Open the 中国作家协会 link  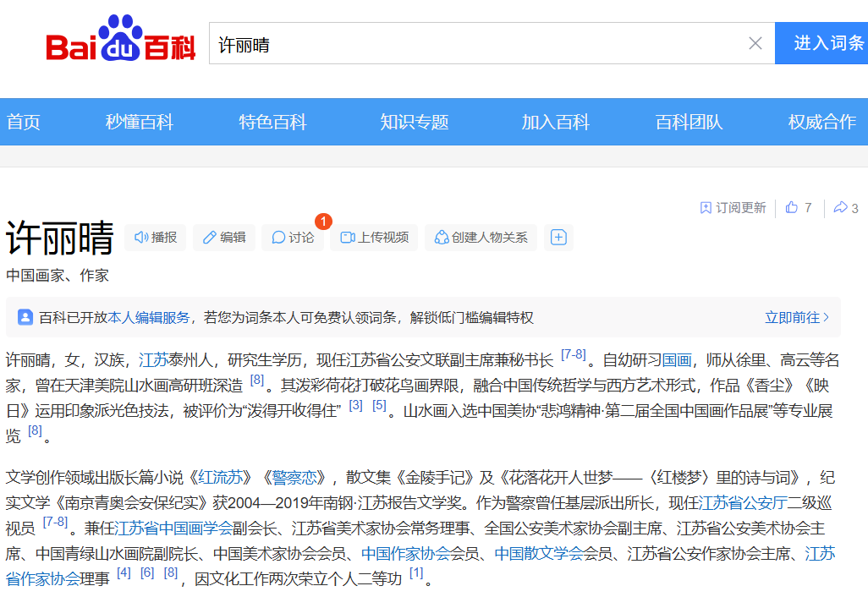click(x=406, y=553)
